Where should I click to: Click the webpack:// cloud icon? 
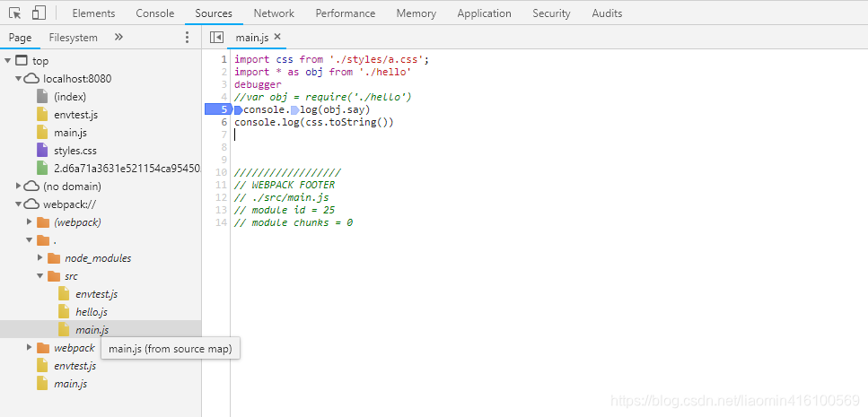32,204
